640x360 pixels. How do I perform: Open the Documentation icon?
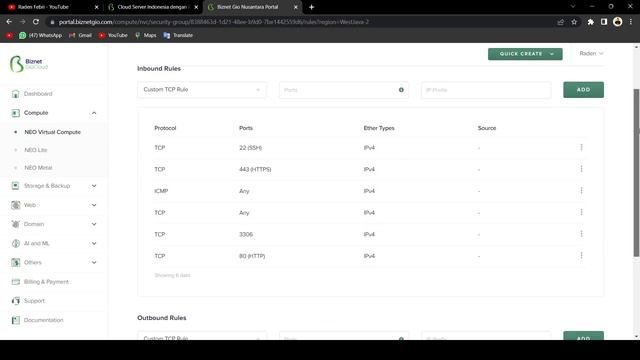(16, 320)
